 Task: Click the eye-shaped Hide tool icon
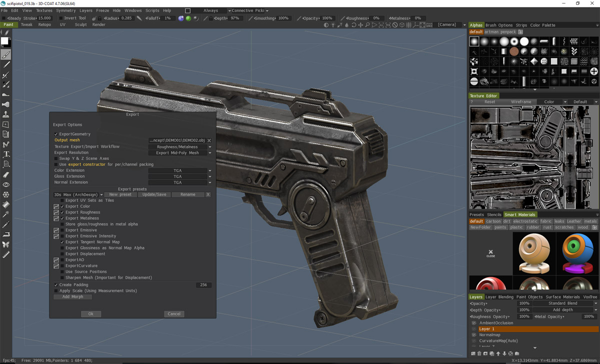6,184
